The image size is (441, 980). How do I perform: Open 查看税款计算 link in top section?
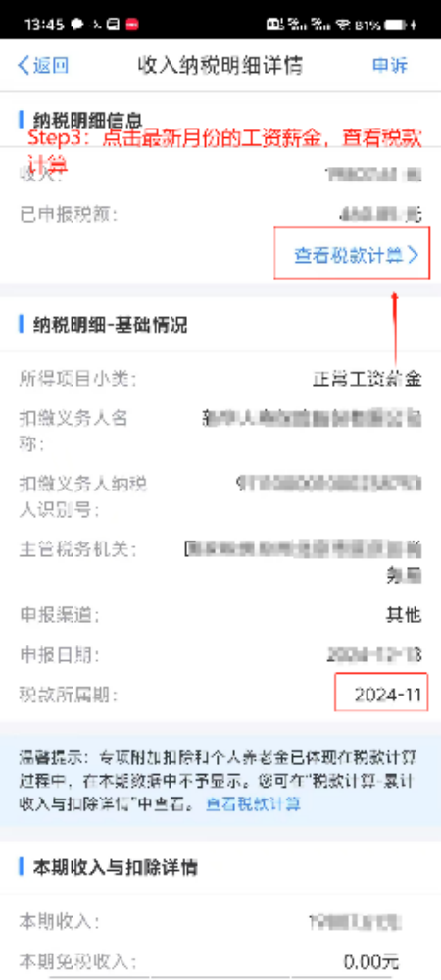(x=348, y=255)
